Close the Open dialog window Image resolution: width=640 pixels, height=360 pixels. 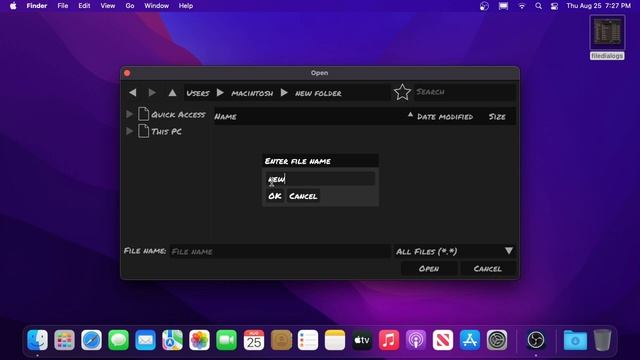tap(127, 73)
